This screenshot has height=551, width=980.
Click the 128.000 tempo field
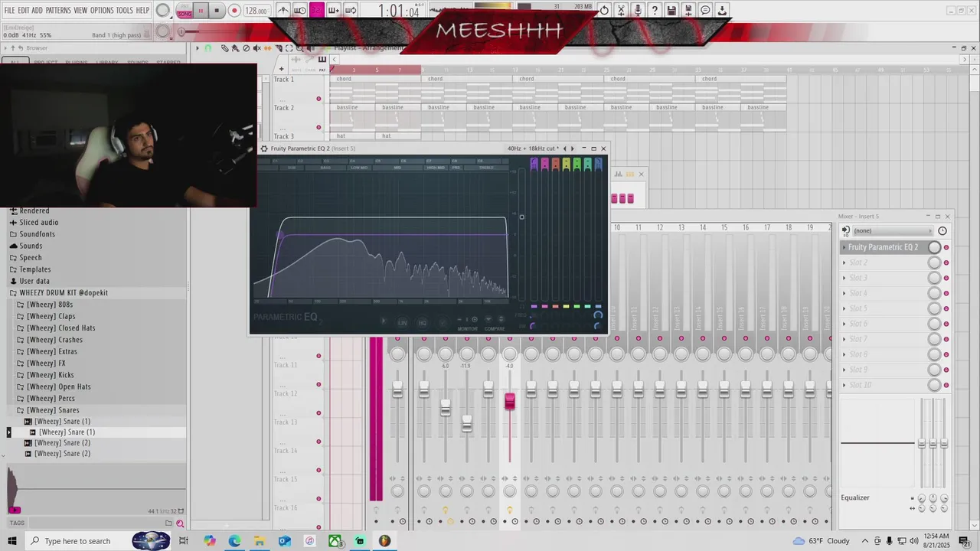(256, 11)
